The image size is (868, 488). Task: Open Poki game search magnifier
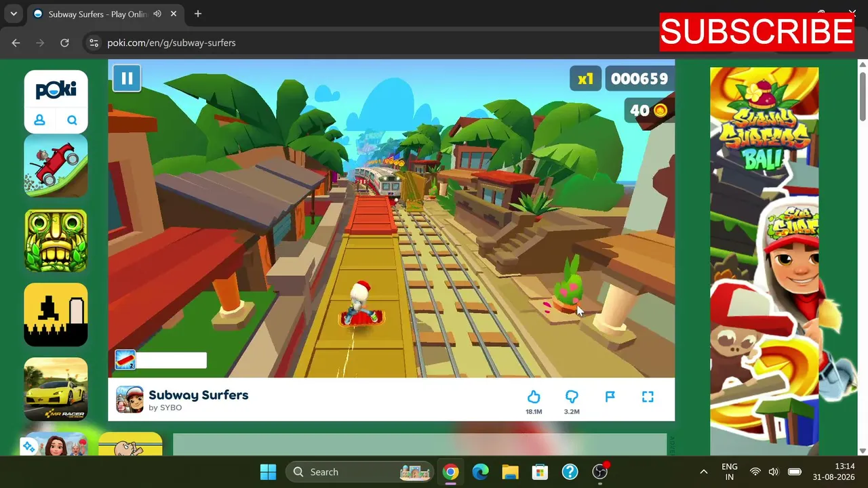[72, 120]
